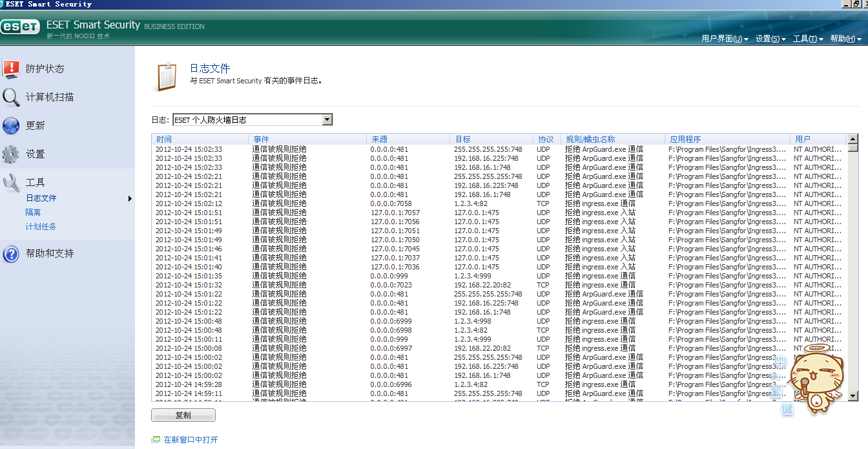Open the 工具(T) top menu
Screen dimensions: 868x449
[808, 39]
